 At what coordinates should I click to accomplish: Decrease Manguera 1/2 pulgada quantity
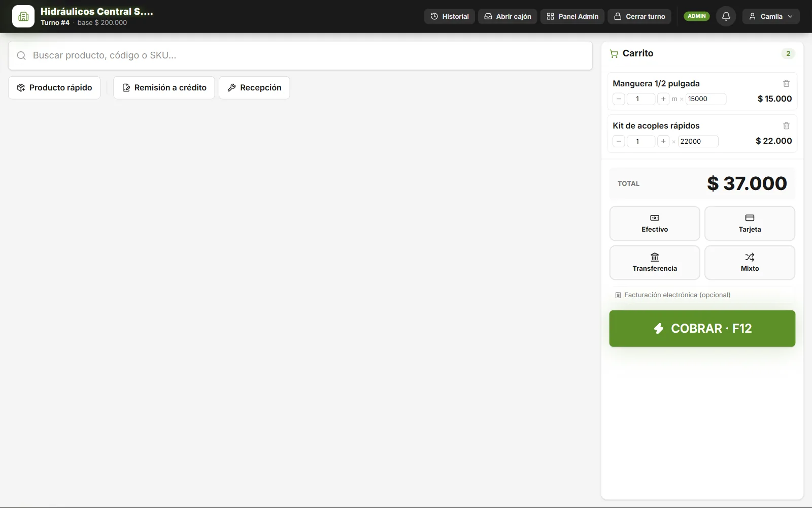click(619, 99)
